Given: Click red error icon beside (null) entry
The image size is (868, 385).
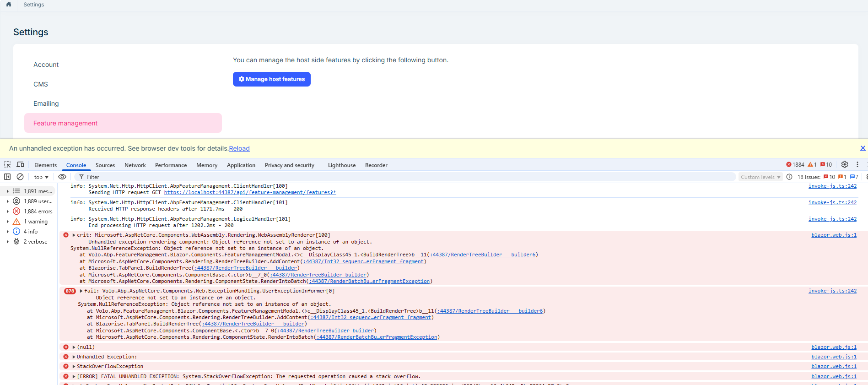Looking at the screenshot, I should (x=66, y=347).
